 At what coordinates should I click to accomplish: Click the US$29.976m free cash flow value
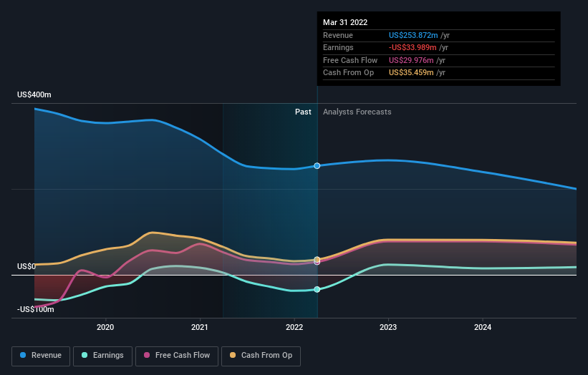411,60
